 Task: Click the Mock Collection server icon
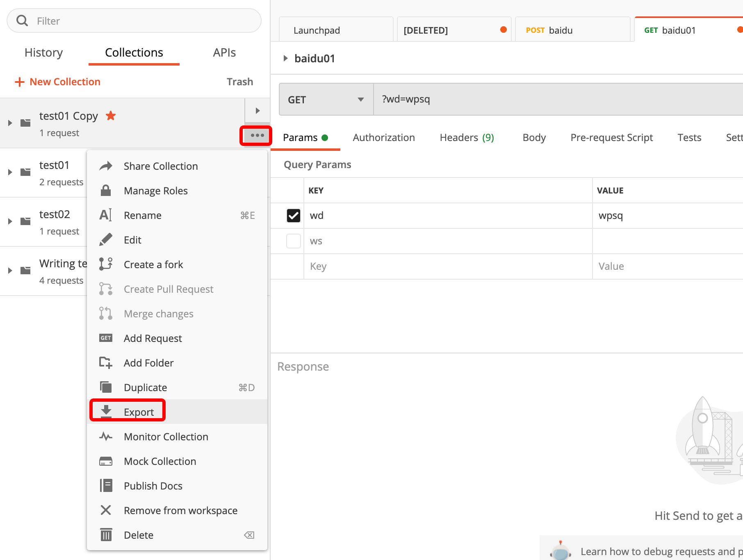point(106,461)
